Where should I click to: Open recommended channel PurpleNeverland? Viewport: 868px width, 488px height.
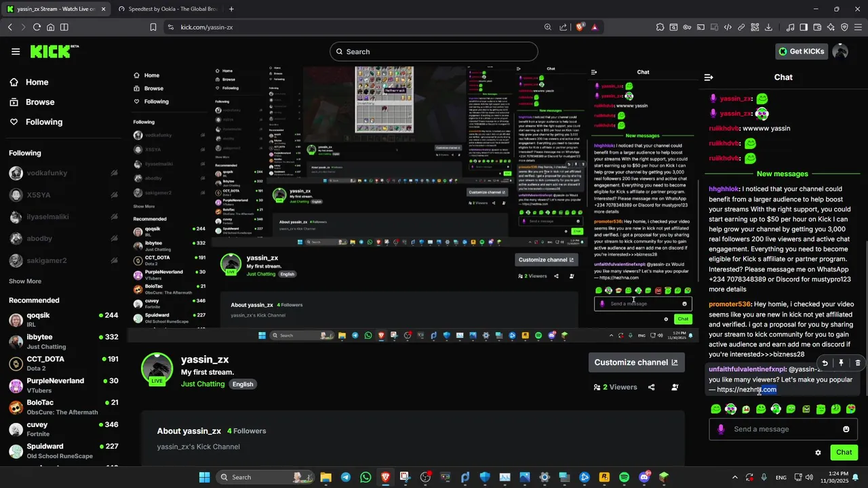(x=64, y=385)
